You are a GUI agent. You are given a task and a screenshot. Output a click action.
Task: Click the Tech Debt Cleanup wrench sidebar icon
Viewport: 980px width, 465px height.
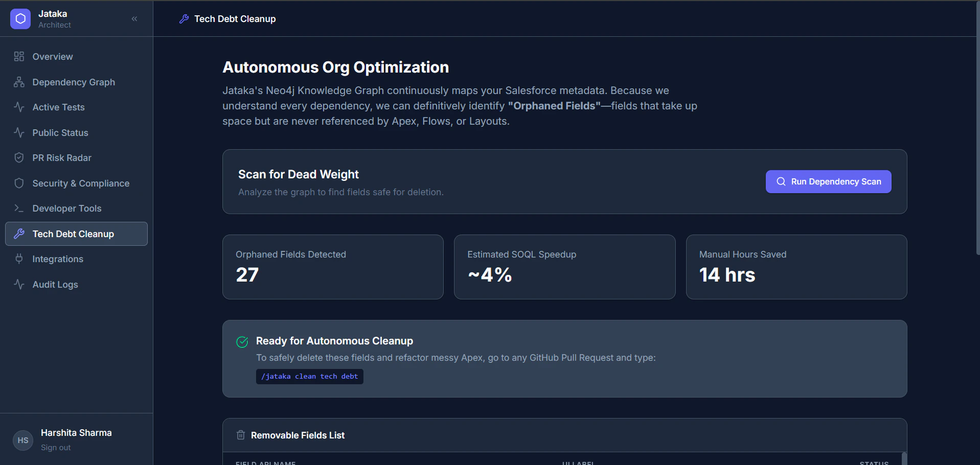pyautogui.click(x=19, y=234)
